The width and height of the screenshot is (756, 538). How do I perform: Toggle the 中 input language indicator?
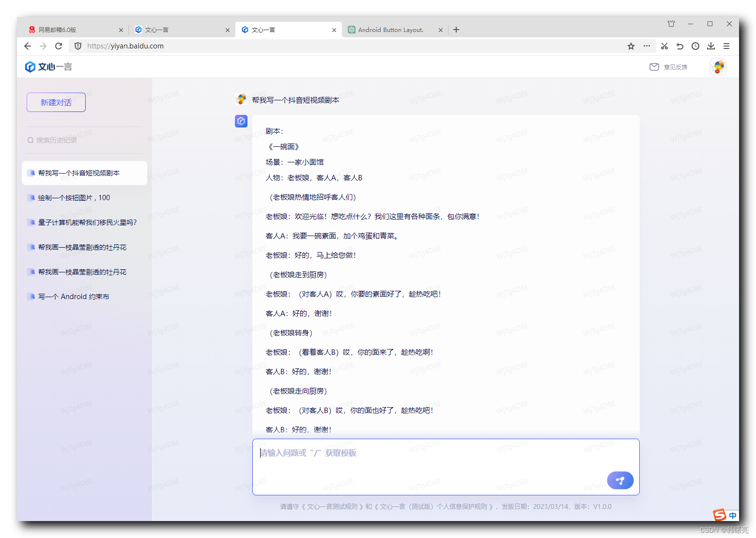click(733, 516)
